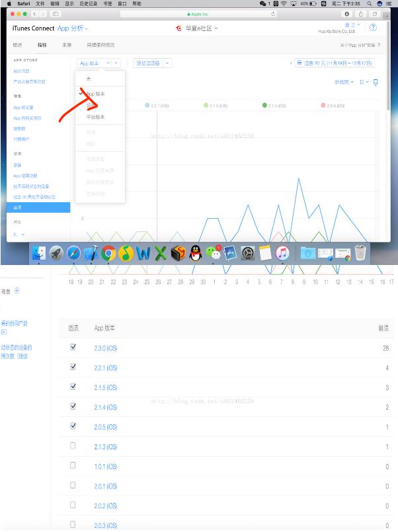Open the Excel 'X' icon in the Dock

click(x=161, y=253)
